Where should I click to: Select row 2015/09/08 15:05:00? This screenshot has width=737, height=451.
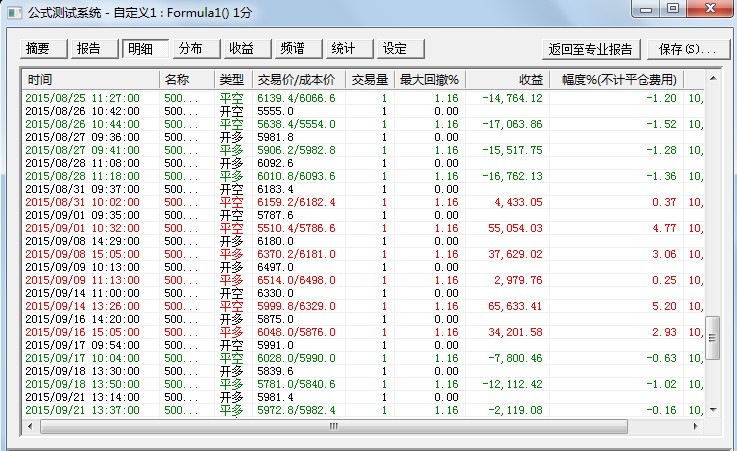pos(363,254)
